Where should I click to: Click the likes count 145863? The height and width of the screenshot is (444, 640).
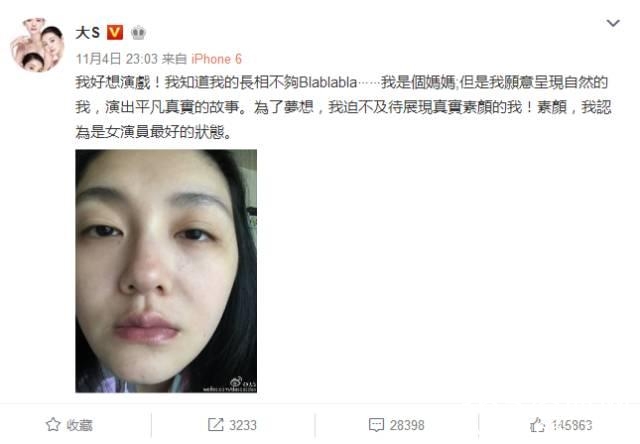[x=572, y=425]
